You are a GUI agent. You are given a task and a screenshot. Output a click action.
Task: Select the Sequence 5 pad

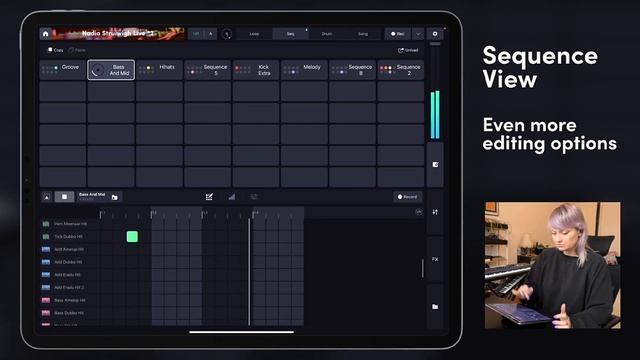tap(207, 70)
